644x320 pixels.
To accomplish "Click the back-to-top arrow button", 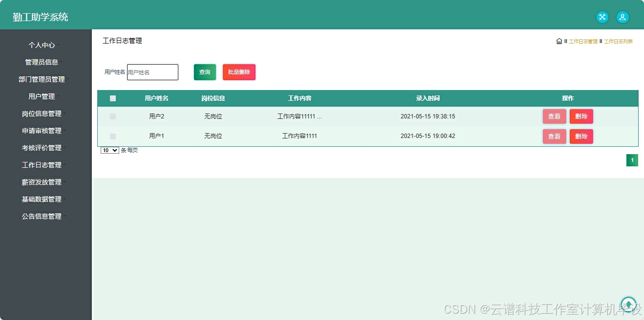I will pos(628,304).
